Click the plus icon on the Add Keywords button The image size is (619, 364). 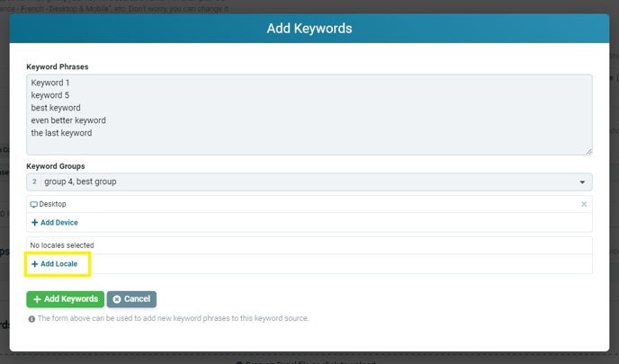pos(37,299)
